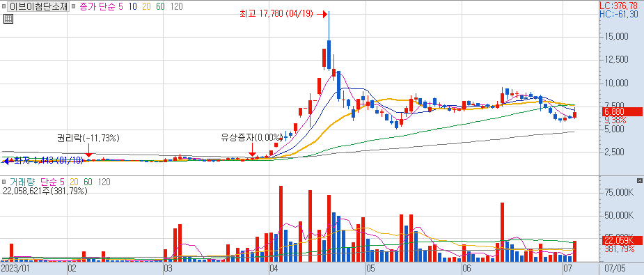
Task: Click the 03 month axis label
Action: (168, 269)
